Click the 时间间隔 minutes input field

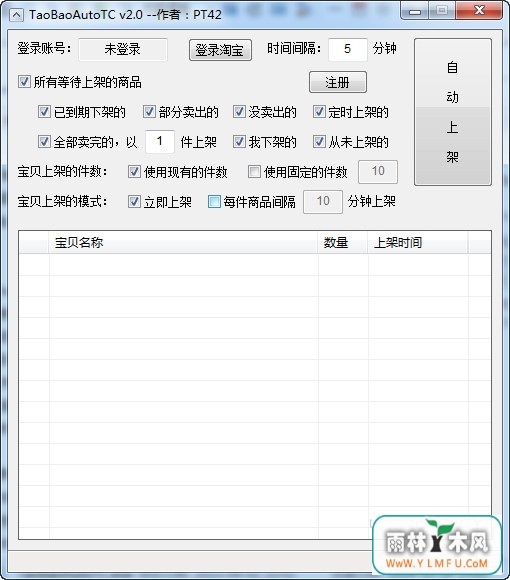click(348, 49)
